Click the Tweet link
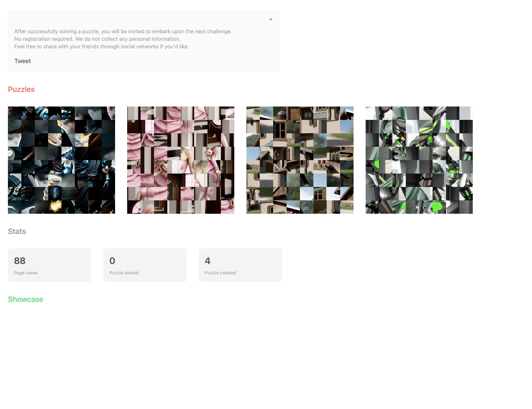This screenshot has width=532, height=409. point(22,61)
